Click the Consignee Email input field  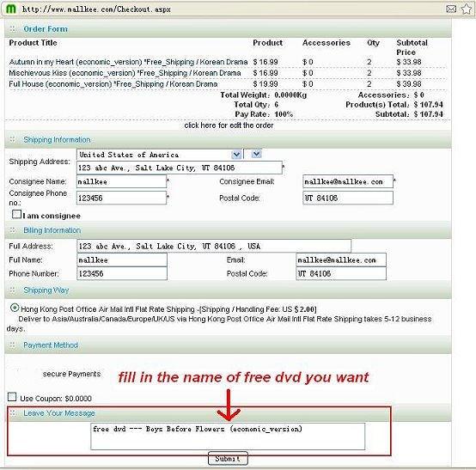(x=348, y=181)
